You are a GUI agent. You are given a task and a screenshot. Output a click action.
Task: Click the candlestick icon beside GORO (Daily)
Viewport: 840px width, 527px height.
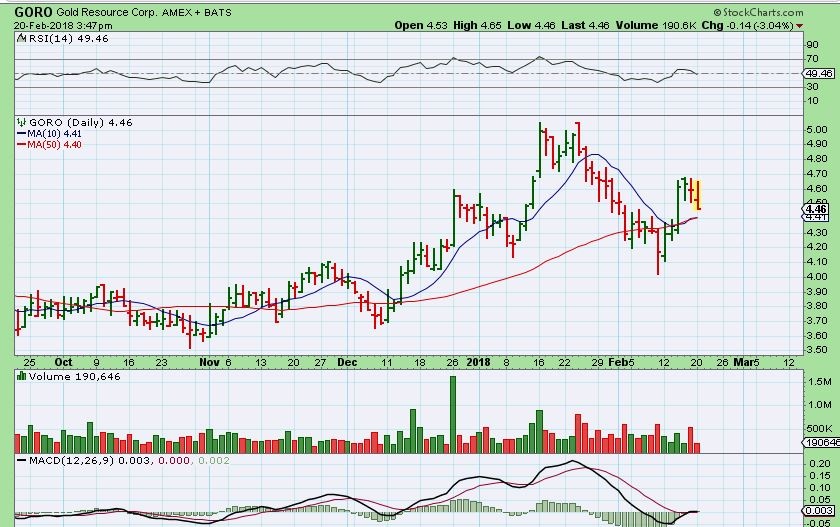point(20,122)
